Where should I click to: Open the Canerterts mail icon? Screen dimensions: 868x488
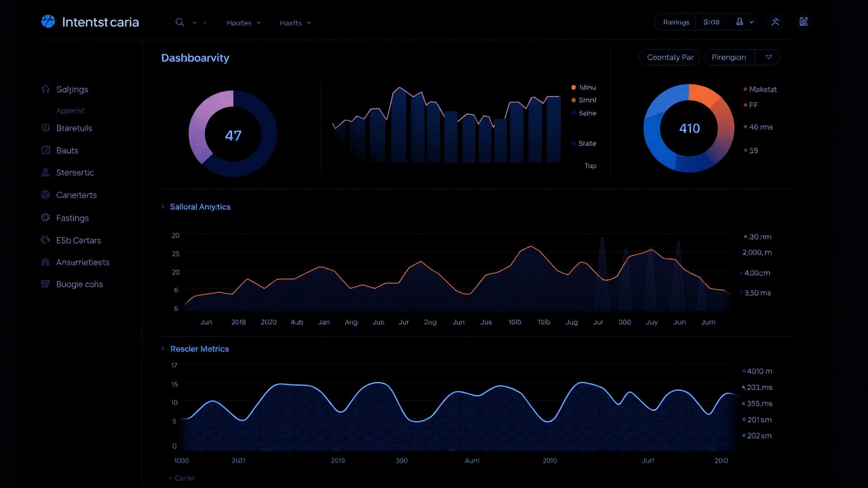(x=45, y=195)
